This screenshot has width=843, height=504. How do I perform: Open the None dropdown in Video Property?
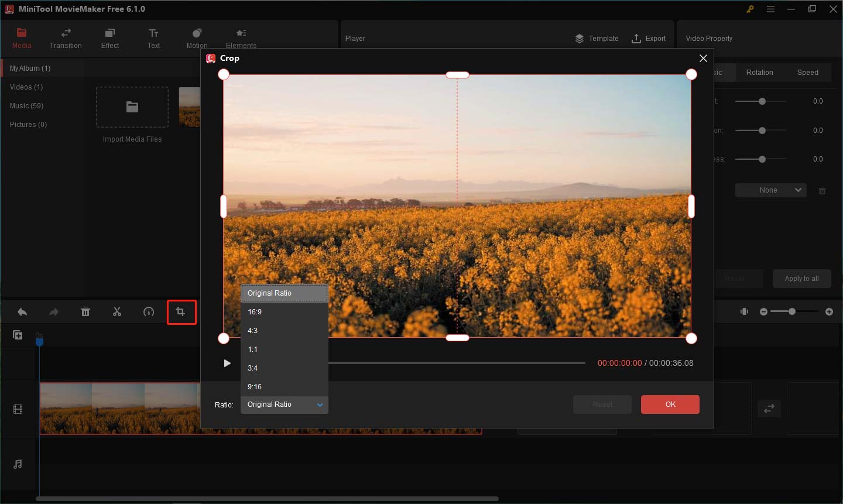770,190
